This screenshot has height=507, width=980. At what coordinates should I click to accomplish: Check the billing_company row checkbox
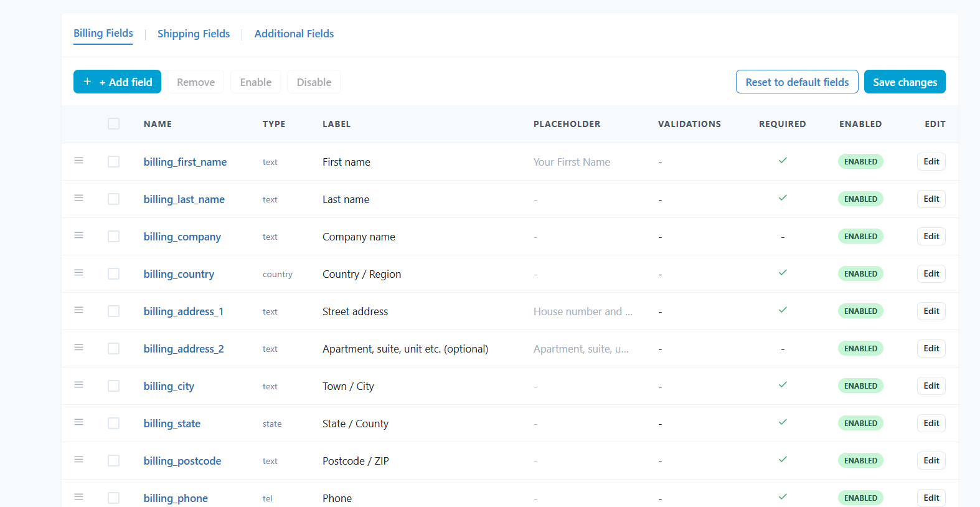click(x=113, y=237)
